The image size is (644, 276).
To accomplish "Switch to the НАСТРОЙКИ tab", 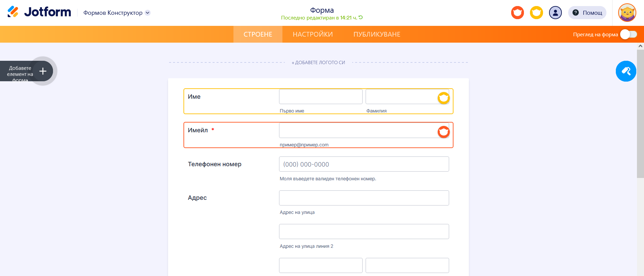I will [313, 34].
